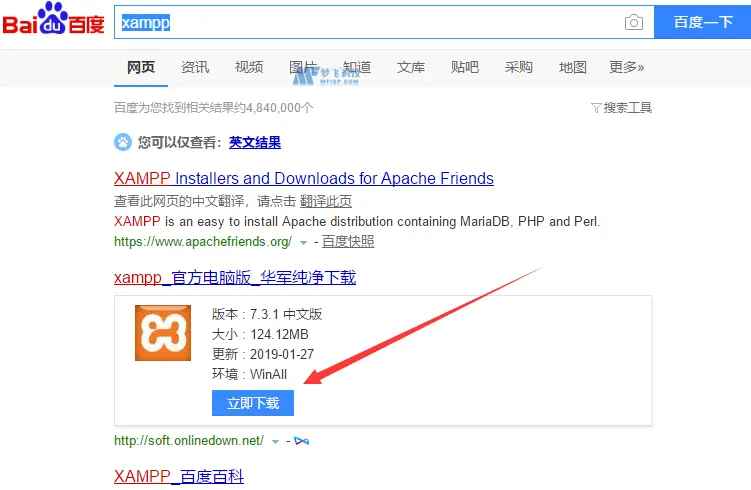Click the text 版本：7.3.1 中文版
The height and width of the screenshot is (490, 751).
pyautogui.click(x=267, y=314)
